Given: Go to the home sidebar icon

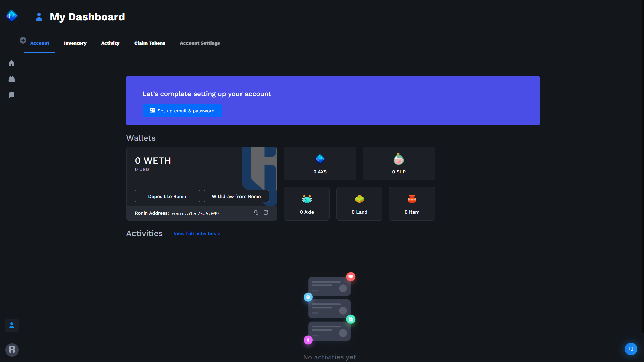Looking at the screenshot, I should [12, 63].
